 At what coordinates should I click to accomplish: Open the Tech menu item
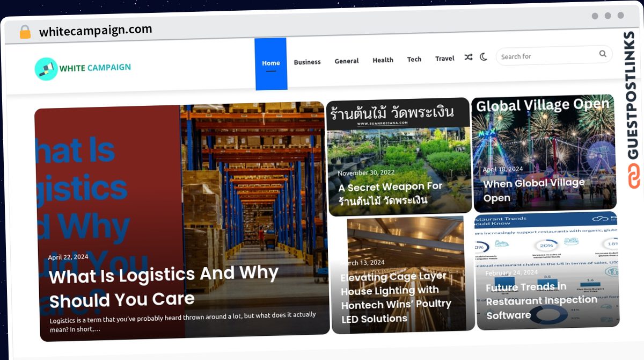point(414,59)
